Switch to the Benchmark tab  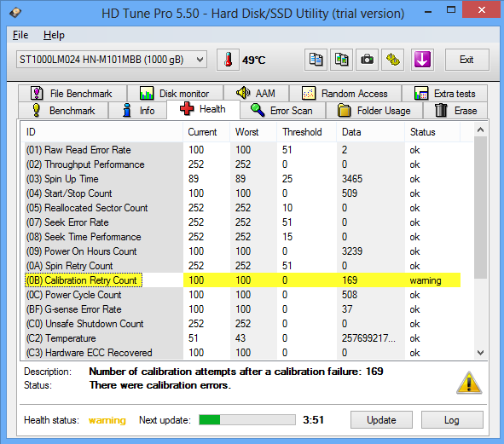pyautogui.click(x=63, y=111)
